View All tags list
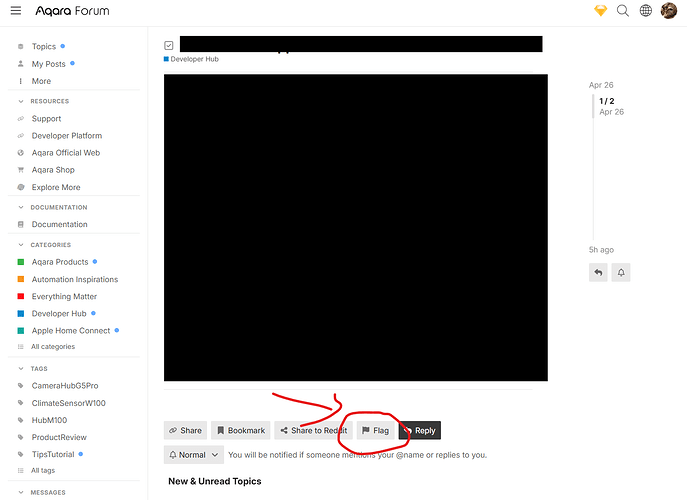 (43, 471)
